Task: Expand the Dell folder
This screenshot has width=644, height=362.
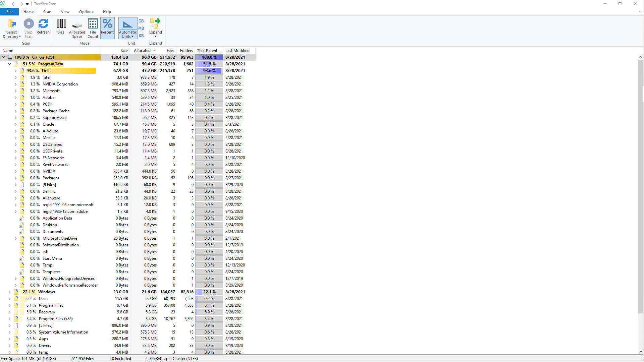Action: coord(15,71)
